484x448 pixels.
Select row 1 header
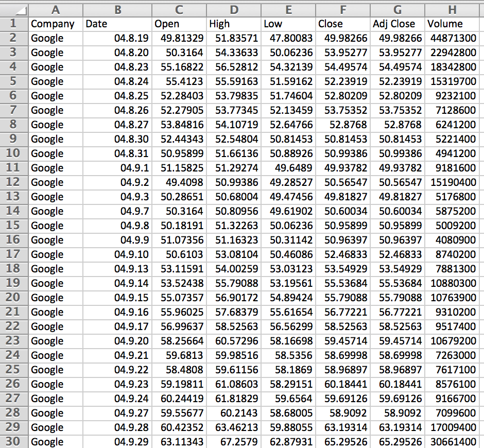point(14,24)
